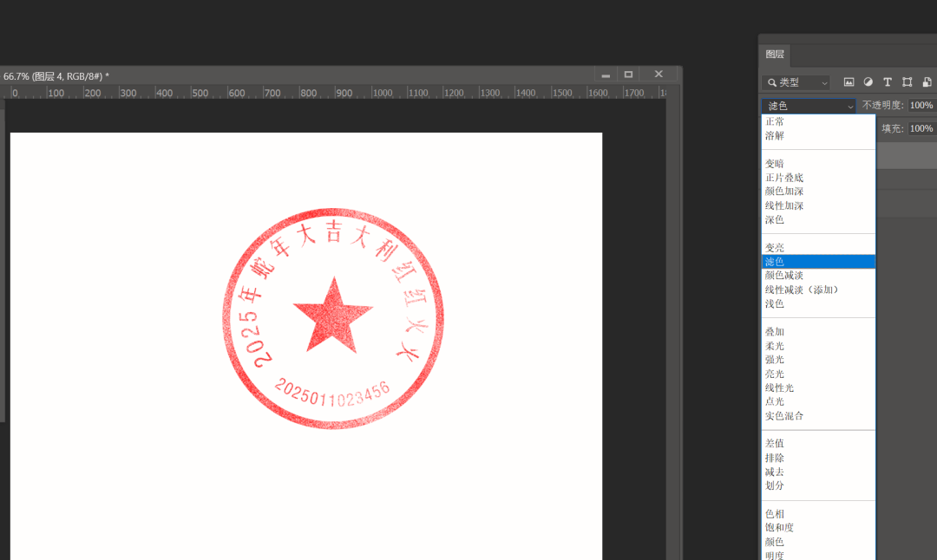The image size is (937, 560).
Task: Collapse the 滤色 blend mode dropdown
Action: [809, 106]
